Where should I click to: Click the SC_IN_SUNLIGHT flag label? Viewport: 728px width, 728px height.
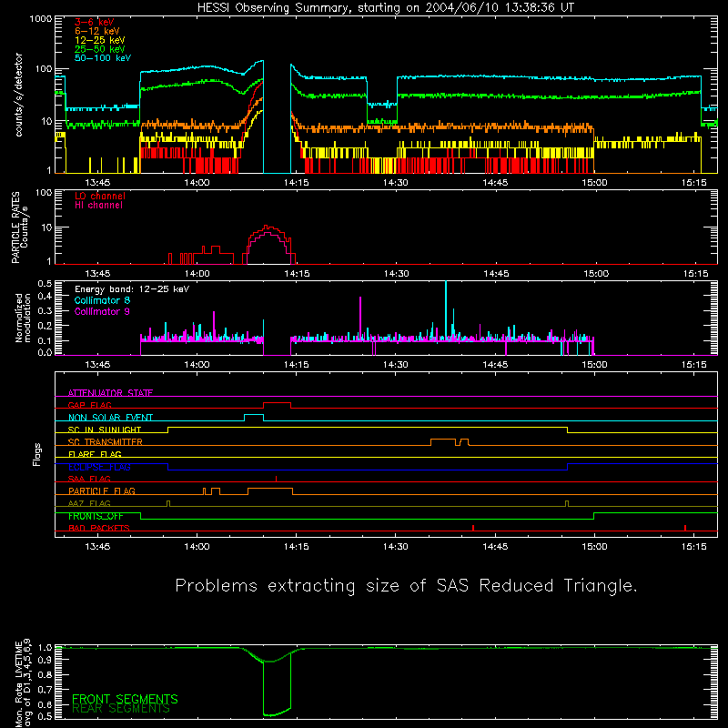(105, 430)
